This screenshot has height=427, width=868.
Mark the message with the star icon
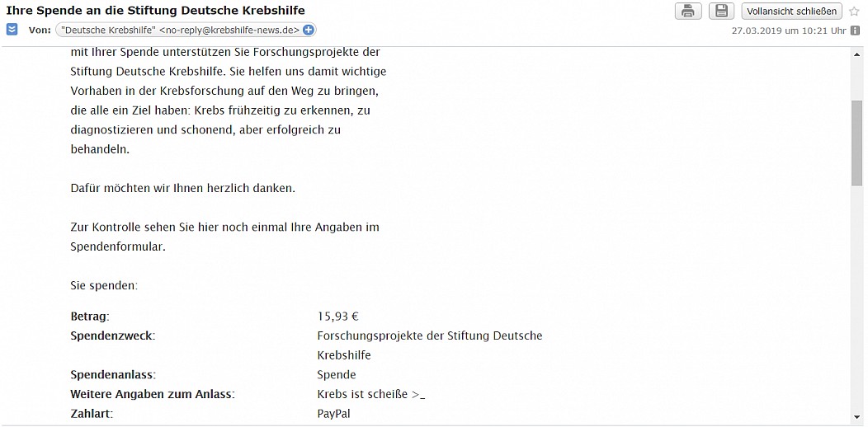pyautogui.click(x=854, y=12)
